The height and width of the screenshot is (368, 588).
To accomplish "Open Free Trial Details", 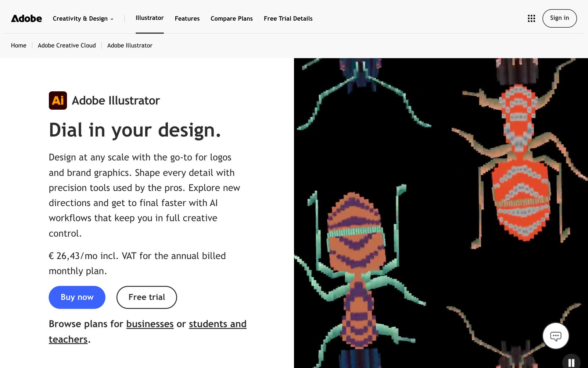I will (288, 18).
